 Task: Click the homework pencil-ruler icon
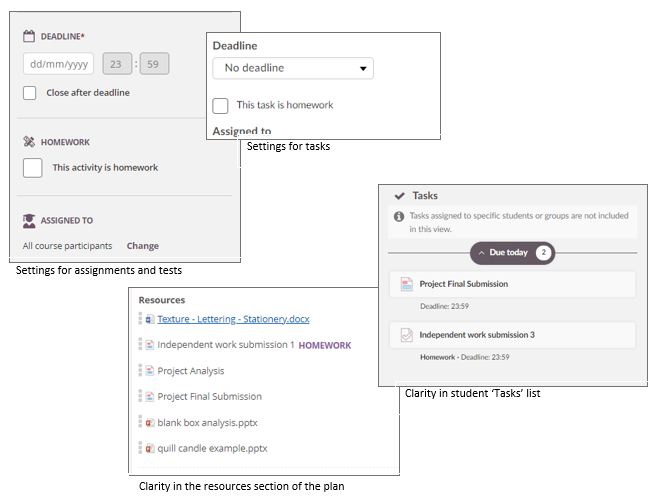coord(29,142)
